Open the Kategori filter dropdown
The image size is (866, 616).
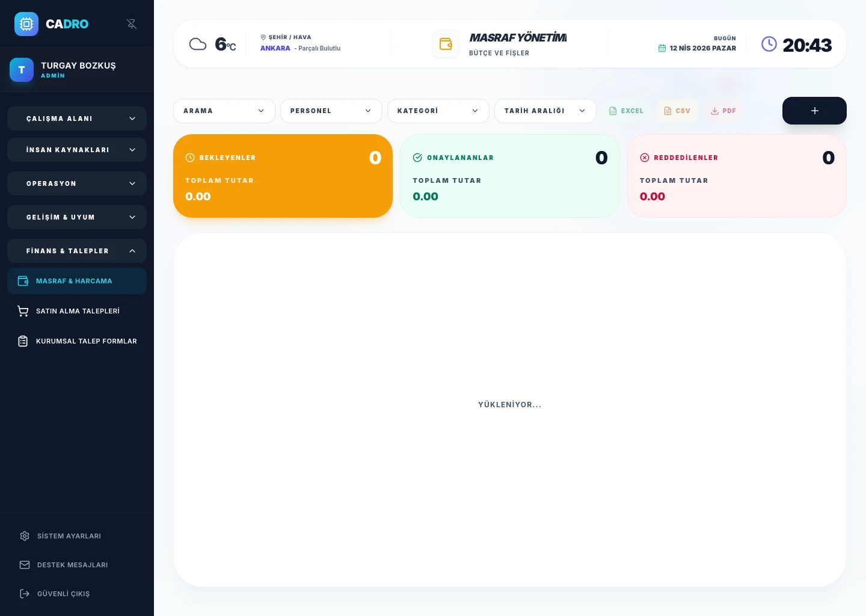point(438,111)
